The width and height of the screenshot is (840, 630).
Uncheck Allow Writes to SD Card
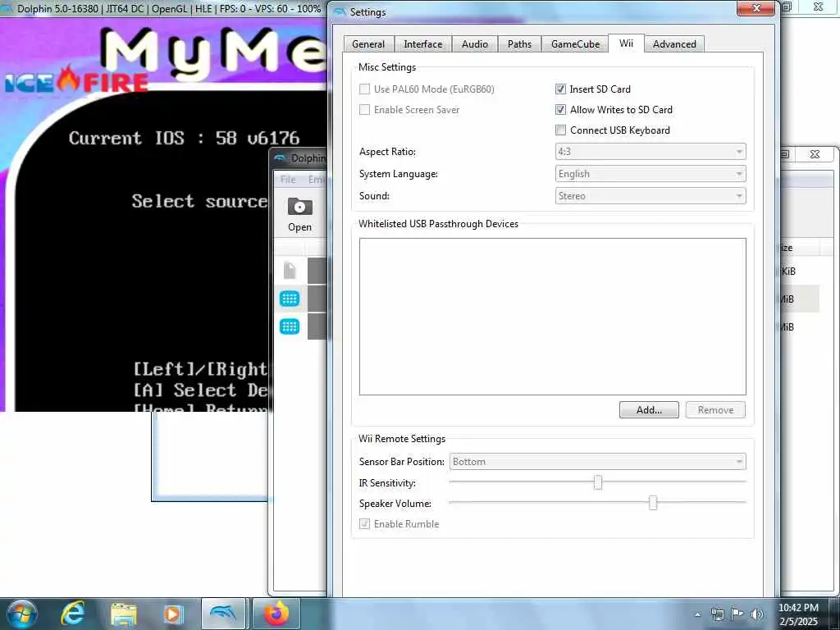pos(560,110)
